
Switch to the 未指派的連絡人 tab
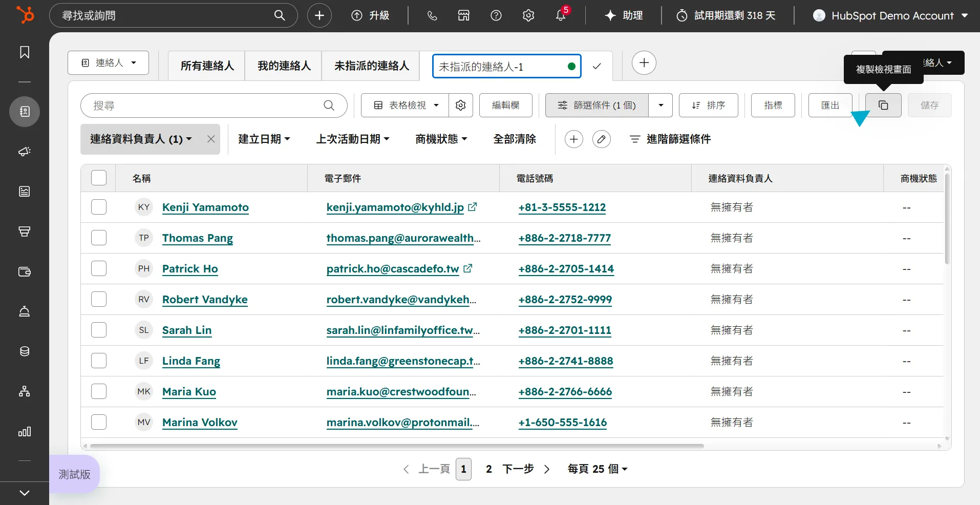(x=371, y=66)
